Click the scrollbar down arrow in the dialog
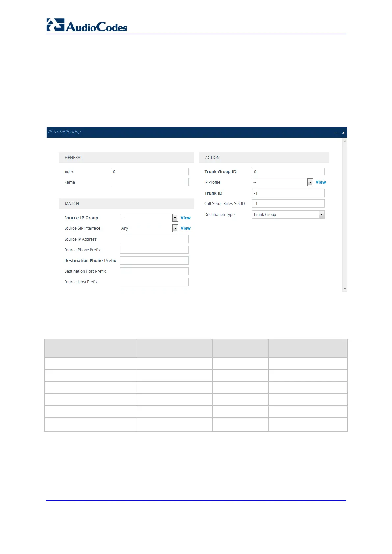 (x=345, y=289)
